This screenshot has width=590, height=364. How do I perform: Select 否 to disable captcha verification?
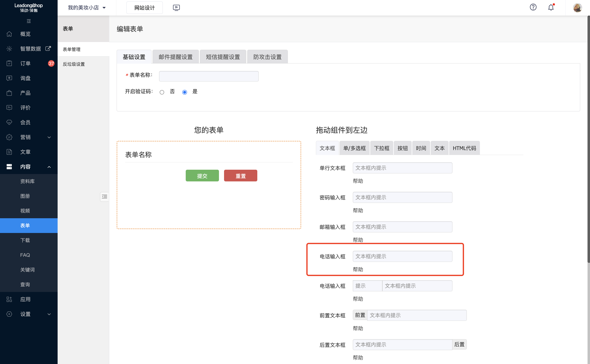[x=162, y=92]
